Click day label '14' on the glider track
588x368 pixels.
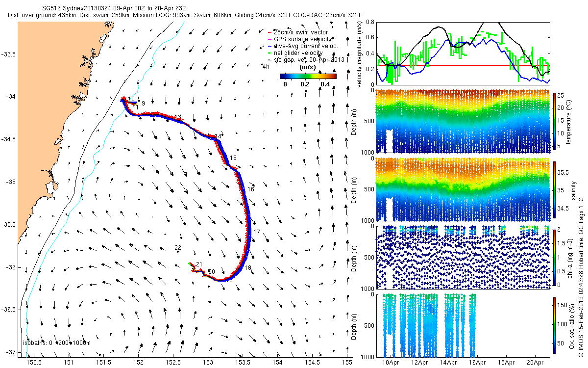click(218, 136)
